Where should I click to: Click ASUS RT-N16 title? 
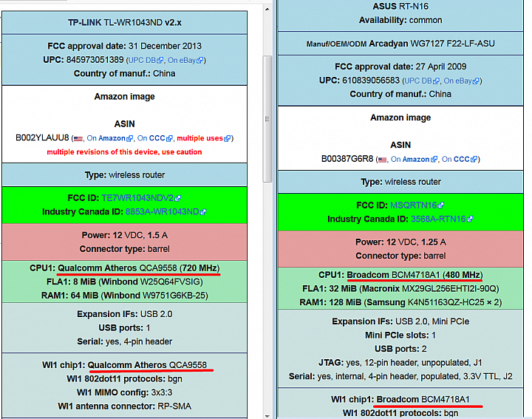point(400,7)
